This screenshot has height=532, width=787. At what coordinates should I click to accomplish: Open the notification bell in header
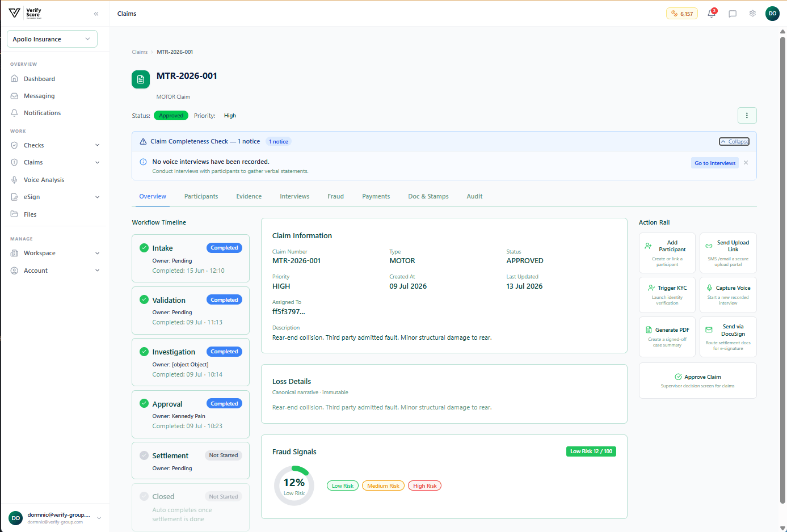coord(712,14)
